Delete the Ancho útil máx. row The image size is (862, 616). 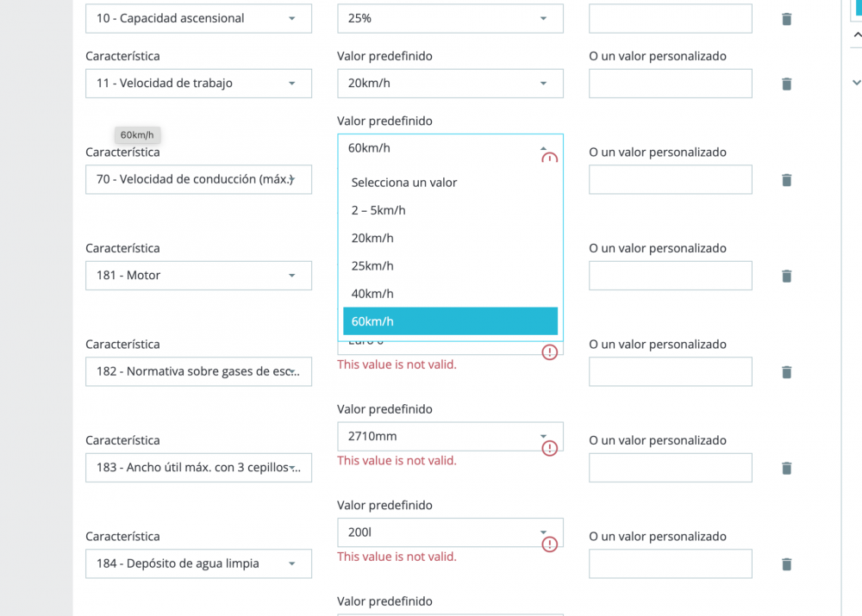(x=786, y=468)
